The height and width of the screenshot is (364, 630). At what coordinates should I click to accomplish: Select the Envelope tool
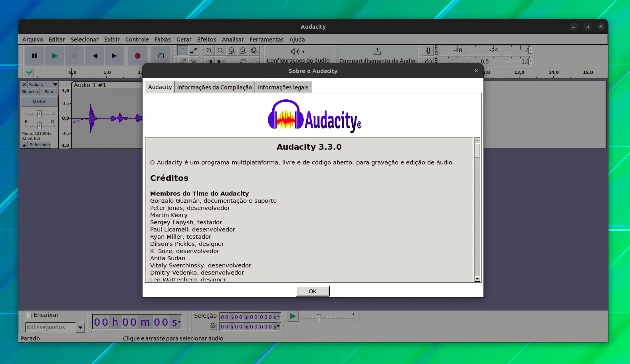[x=194, y=51]
